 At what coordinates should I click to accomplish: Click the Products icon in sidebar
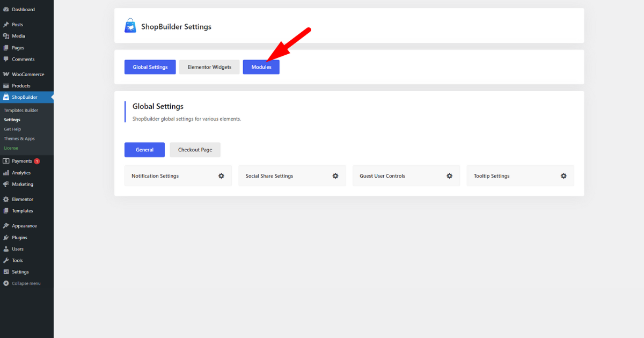6,86
